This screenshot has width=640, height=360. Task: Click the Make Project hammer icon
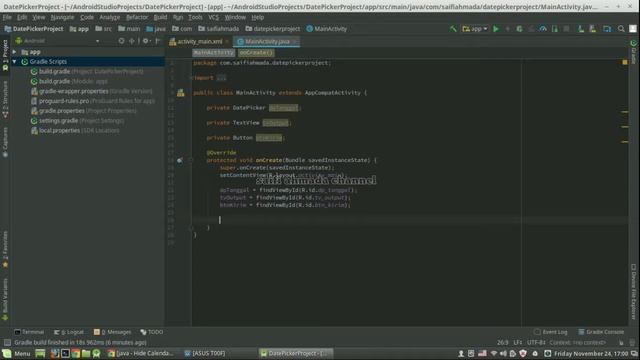point(453,29)
